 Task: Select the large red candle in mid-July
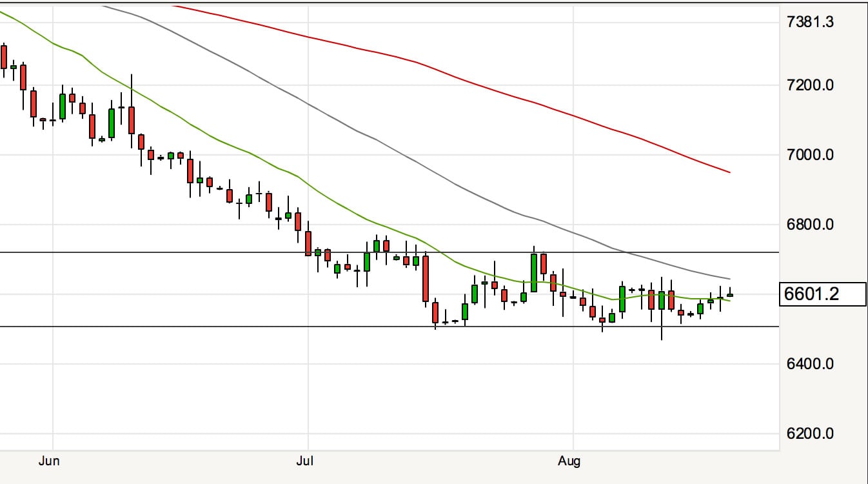(x=426, y=279)
